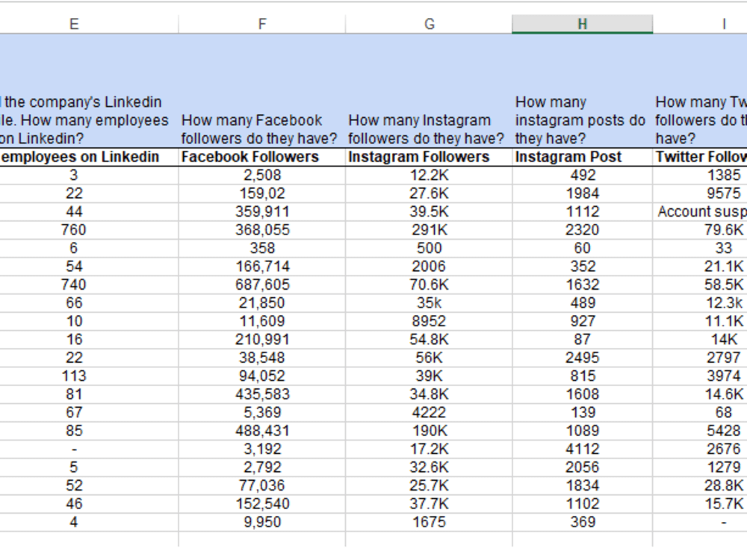Click Facebook followers cell 166,714
Viewport: 747px width, 560px height.
pos(262,267)
